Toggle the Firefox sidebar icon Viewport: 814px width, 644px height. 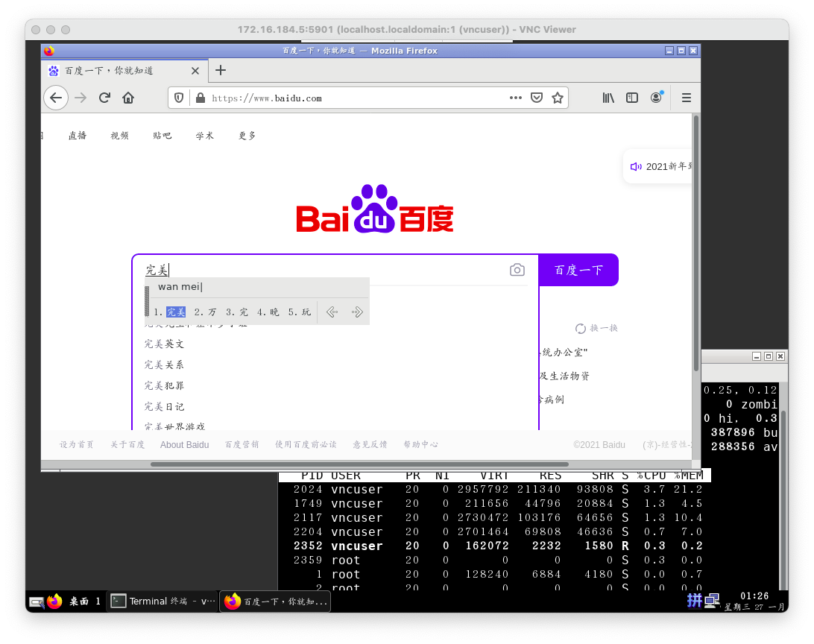tap(632, 98)
